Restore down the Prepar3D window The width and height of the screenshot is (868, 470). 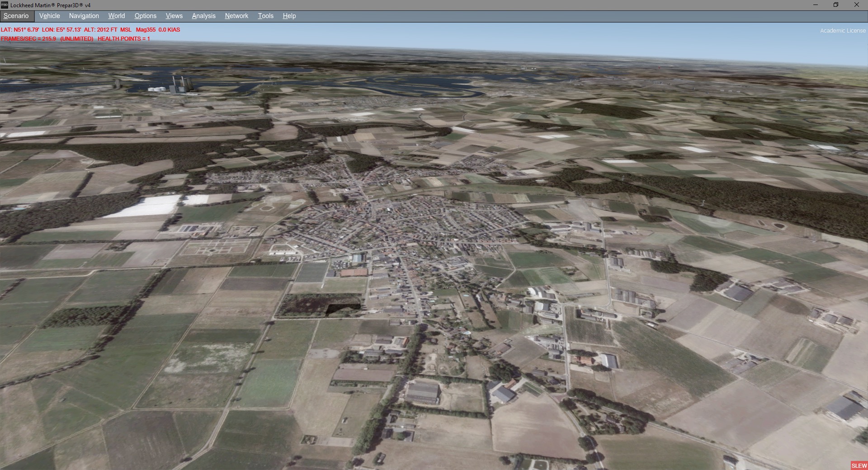pyautogui.click(x=836, y=5)
